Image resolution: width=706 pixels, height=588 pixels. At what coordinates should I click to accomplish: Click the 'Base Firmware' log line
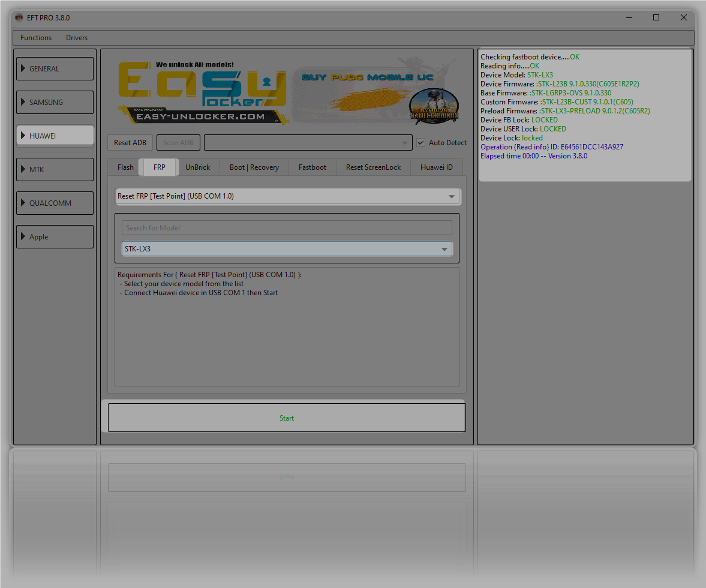click(546, 93)
